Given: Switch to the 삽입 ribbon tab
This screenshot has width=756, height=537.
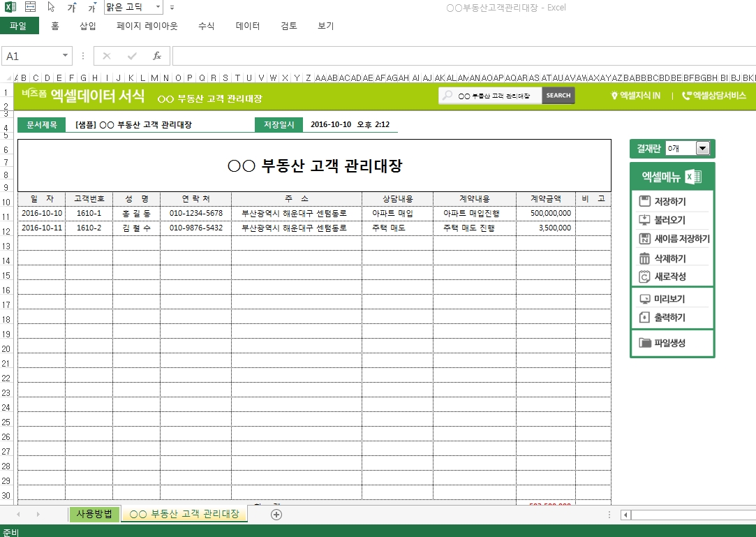Looking at the screenshot, I should click(x=88, y=26).
